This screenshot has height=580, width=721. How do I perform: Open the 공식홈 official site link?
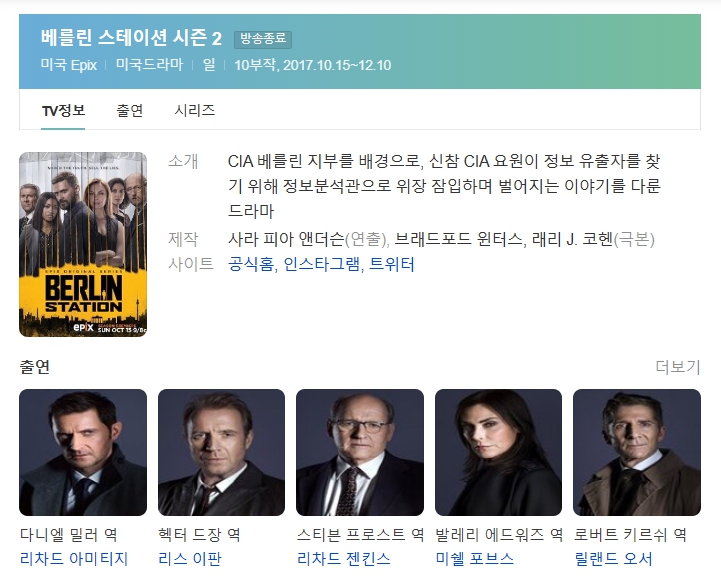(252, 264)
